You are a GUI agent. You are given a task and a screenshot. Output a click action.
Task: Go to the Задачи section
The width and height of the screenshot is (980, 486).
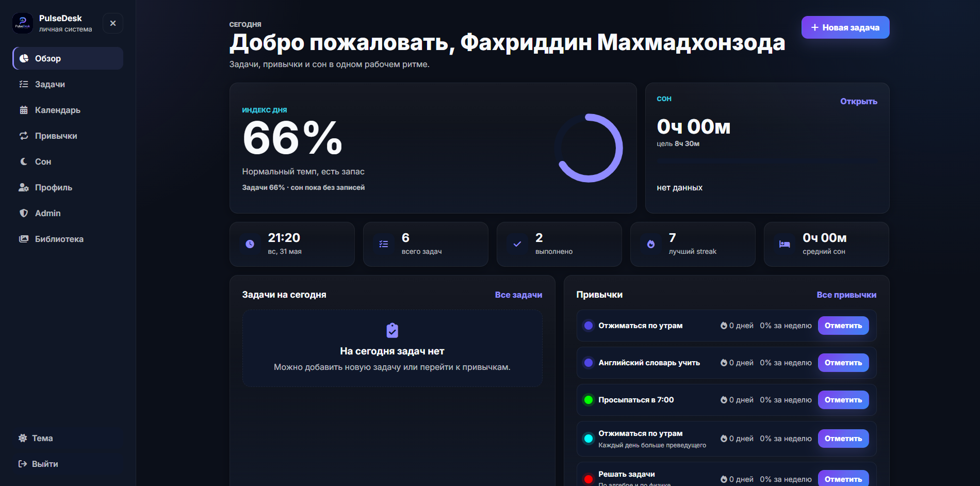pos(68,84)
